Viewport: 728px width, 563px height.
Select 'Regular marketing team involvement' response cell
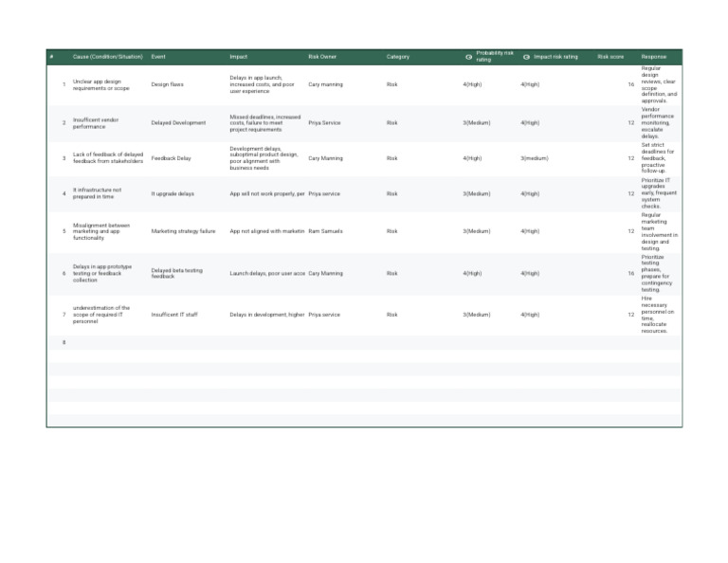pos(660,231)
